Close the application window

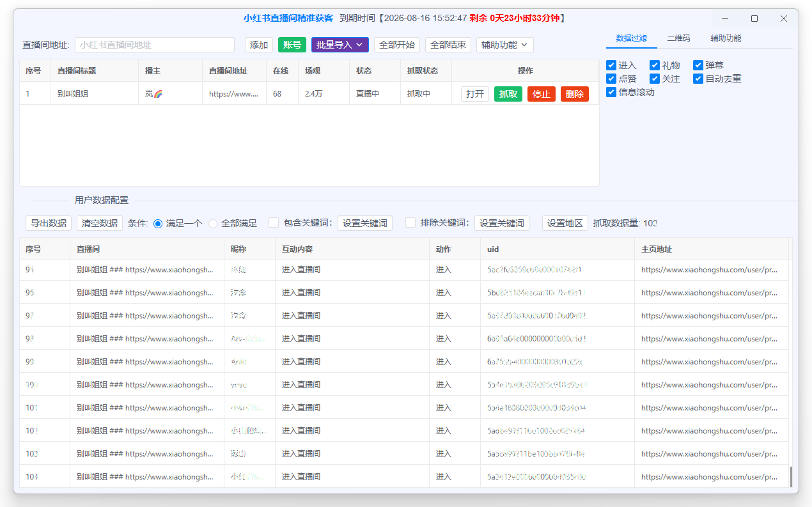click(x=784, y=19)
